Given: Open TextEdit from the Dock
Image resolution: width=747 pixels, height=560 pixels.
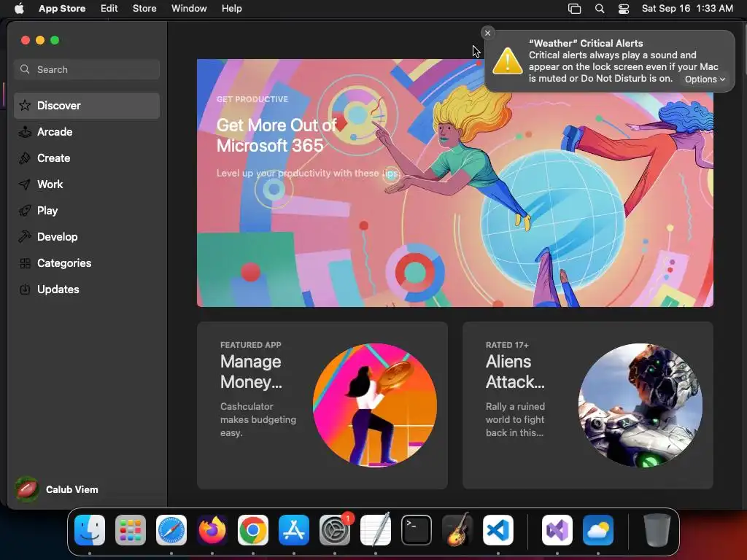Looking at the screenshot, I should pyautogui.click(x=376, y=530).
